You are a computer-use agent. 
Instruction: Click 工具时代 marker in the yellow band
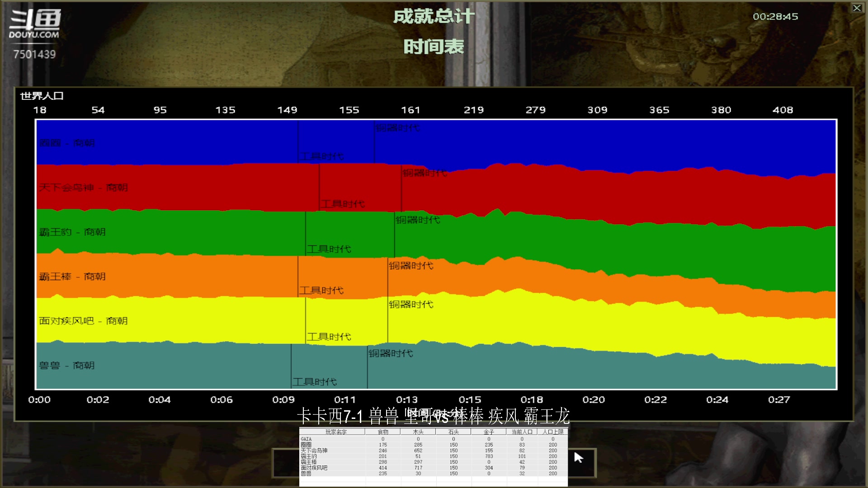(x=329, y=337)
